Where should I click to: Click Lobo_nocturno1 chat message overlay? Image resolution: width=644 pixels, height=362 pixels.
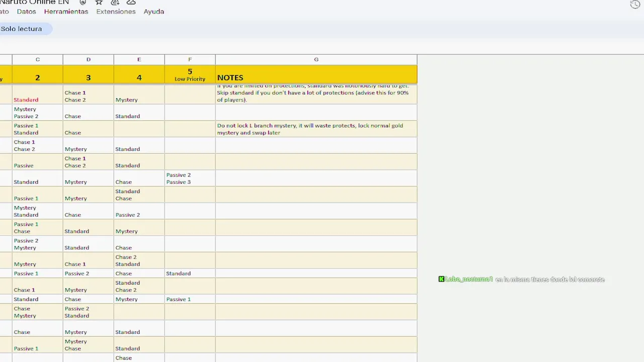[x=521, y=279]
